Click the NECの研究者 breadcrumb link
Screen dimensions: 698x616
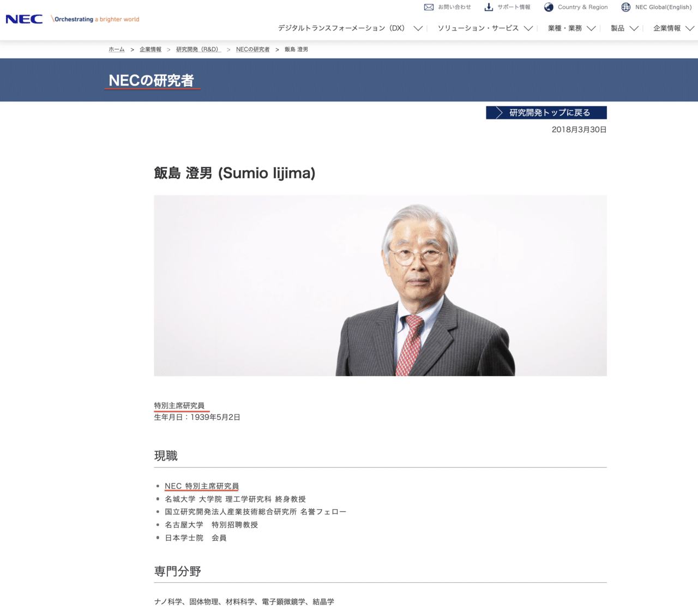252,50
